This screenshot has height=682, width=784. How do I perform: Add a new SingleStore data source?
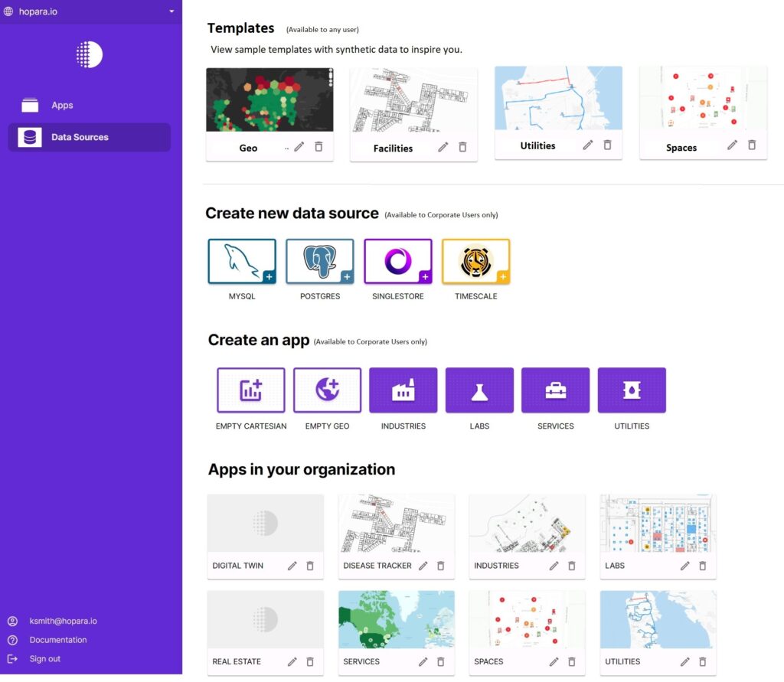pyautogui.click(x=398, y=262)
